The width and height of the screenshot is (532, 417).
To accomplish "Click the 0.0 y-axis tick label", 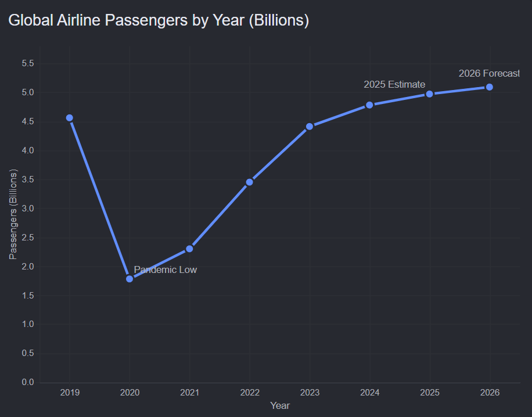I will 28,382.
